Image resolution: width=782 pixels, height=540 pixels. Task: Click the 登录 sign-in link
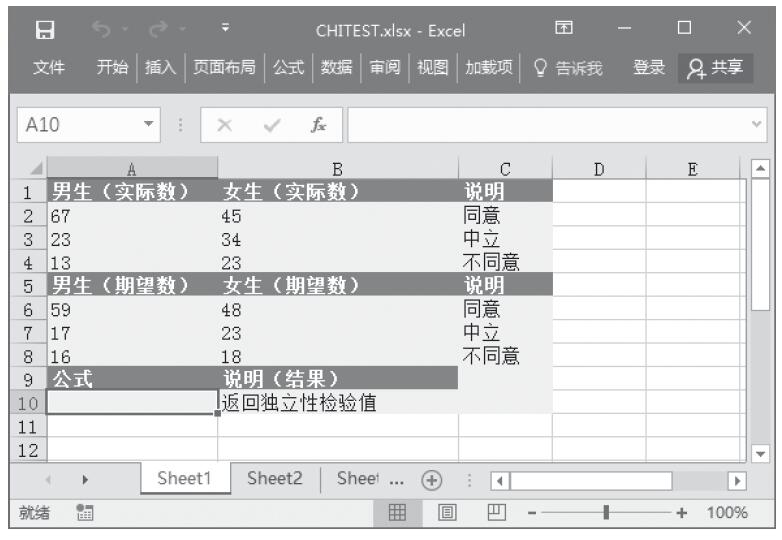(x=648, y=67)
